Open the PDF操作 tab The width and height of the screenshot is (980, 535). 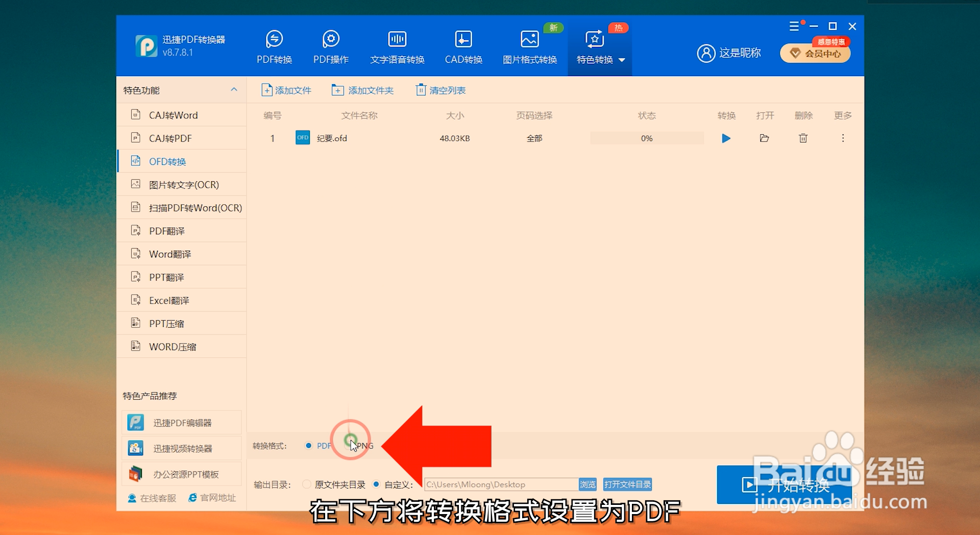331,47
